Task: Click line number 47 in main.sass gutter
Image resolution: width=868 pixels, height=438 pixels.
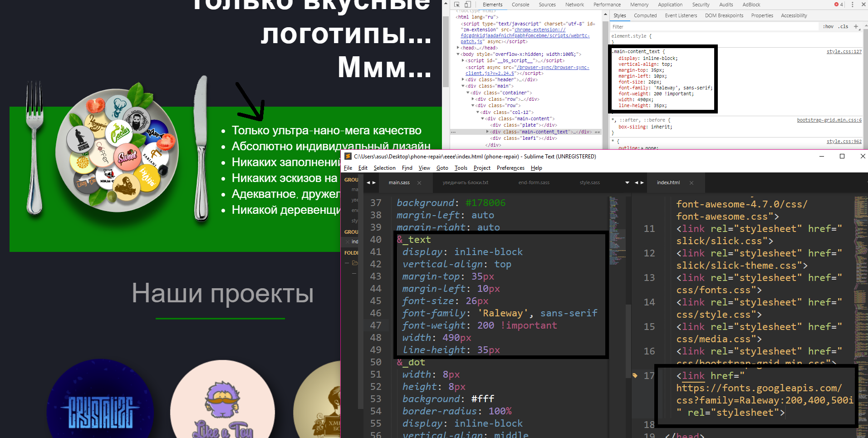Action: point(376,325)
